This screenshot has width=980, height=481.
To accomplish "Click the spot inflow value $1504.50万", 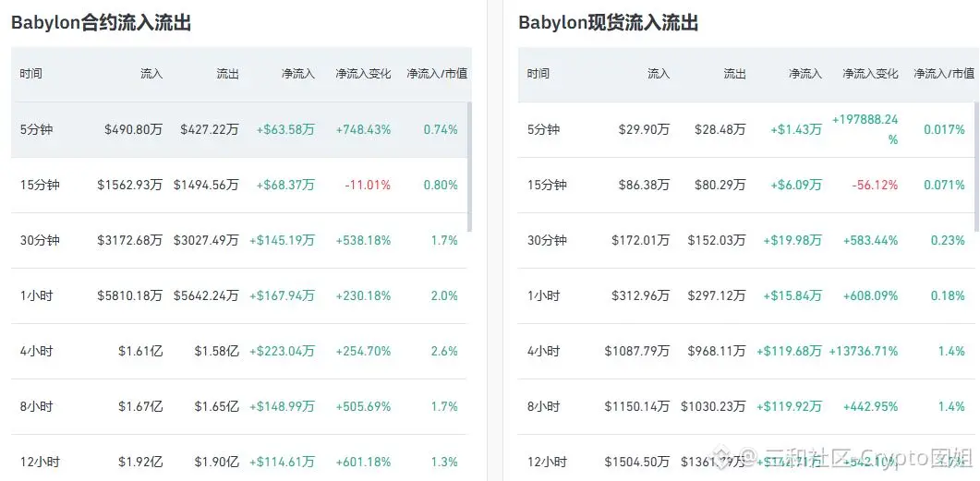I will tap(637, 463).
